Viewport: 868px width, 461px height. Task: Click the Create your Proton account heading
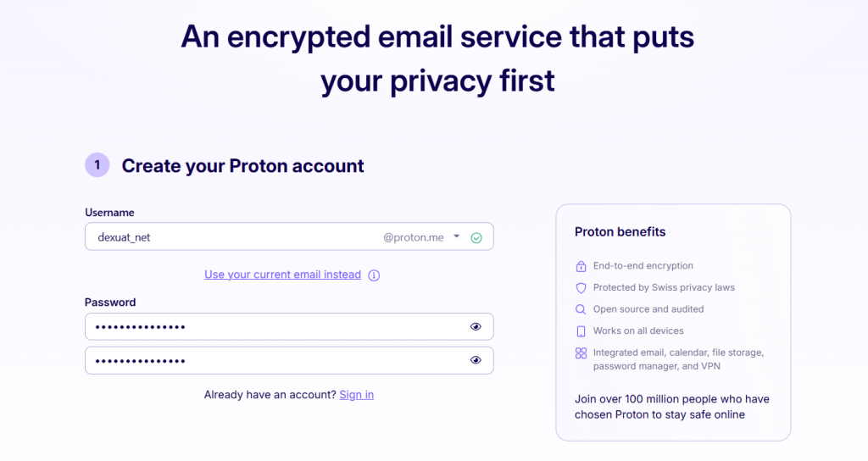242,166
